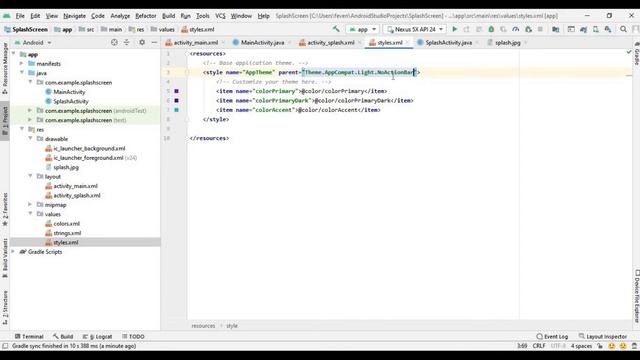Collapse the res folder
Screen dimensions: 640x360
(x=22, y=129)
